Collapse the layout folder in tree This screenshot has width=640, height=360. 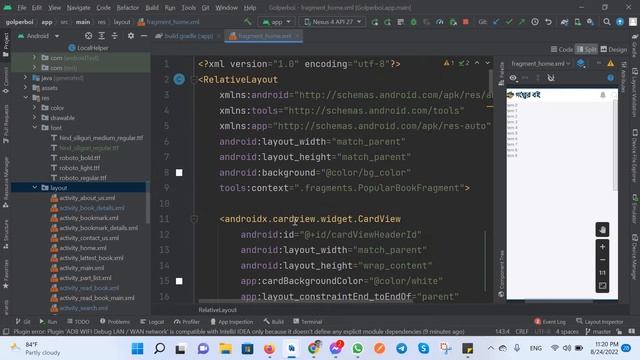[x=35, y=187]
